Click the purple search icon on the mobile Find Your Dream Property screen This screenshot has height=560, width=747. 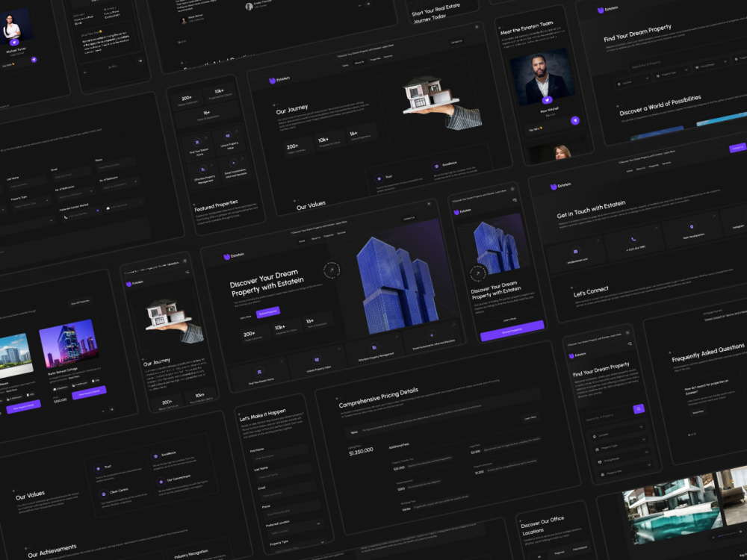click(639, 408)
